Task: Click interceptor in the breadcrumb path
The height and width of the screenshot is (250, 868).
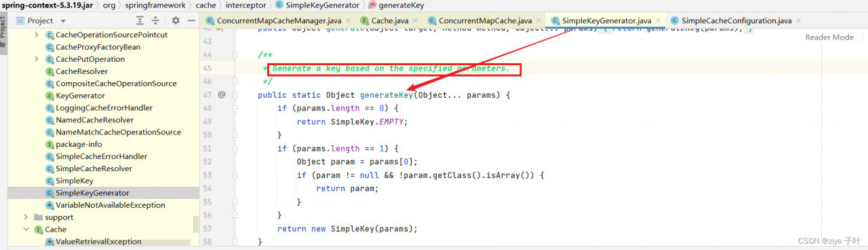Action: [245, 5]
